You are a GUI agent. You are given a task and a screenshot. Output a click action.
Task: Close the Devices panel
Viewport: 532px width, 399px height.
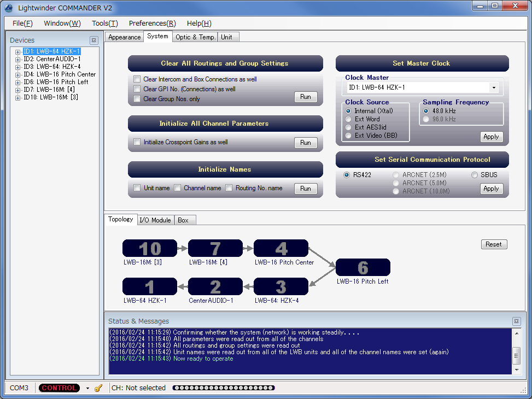[93, 40]
